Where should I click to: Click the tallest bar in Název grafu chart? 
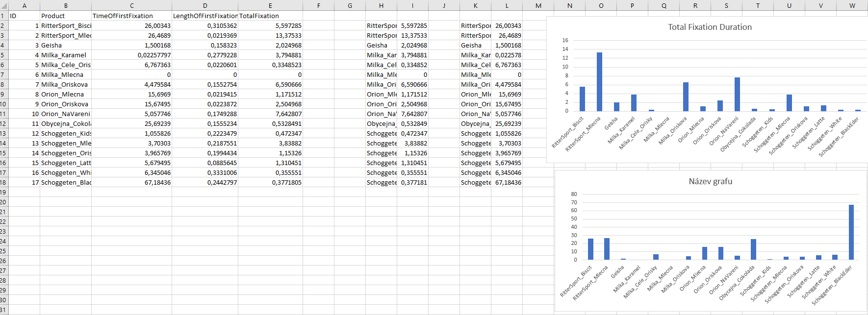(851, 232)
